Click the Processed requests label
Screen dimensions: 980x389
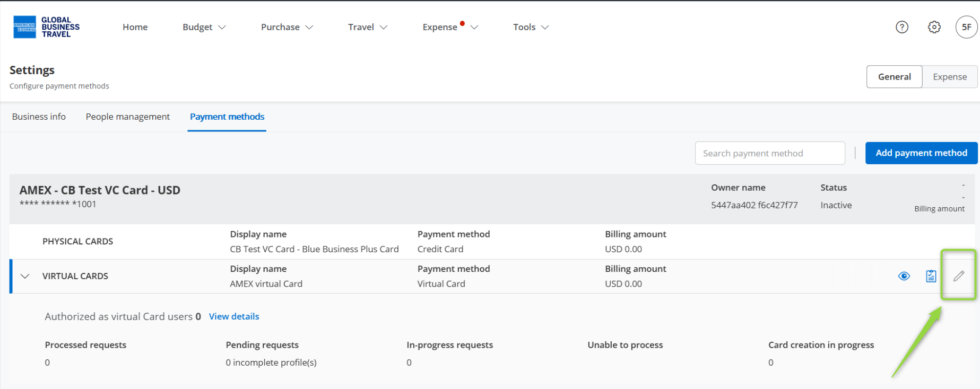click(x=85, y=345)
